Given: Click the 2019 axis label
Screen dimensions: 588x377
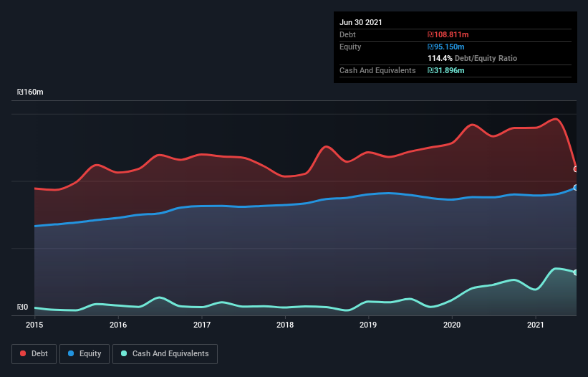Looking at the screenshot, I should (x=368, y=325).
